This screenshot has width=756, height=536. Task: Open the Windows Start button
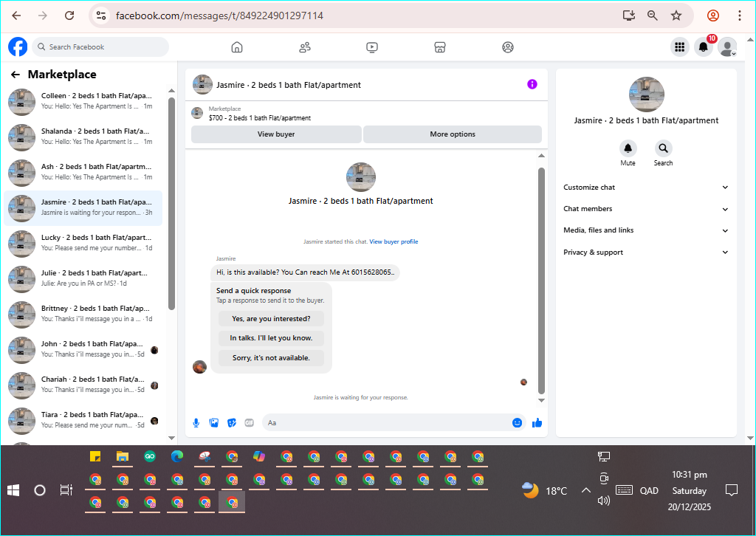pyautogui.click(x=13, y=491)
